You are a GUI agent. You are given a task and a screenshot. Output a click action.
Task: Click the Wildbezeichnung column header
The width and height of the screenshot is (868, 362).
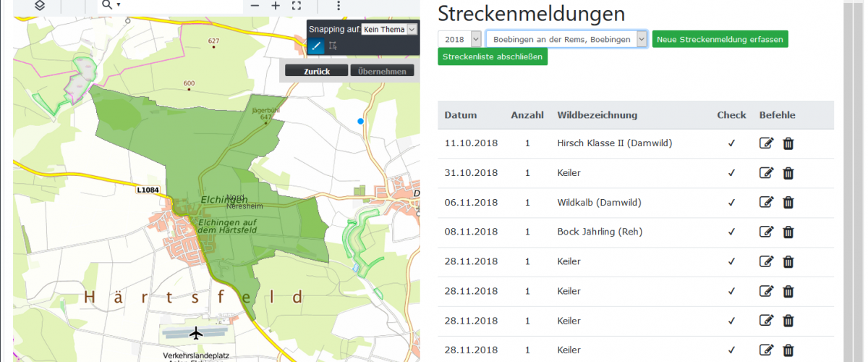[597, 115]
